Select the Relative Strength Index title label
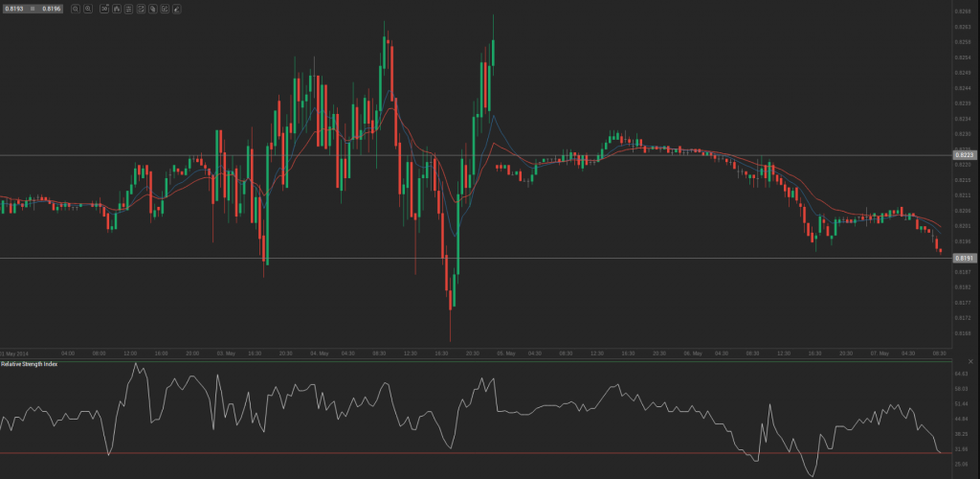 27,364
